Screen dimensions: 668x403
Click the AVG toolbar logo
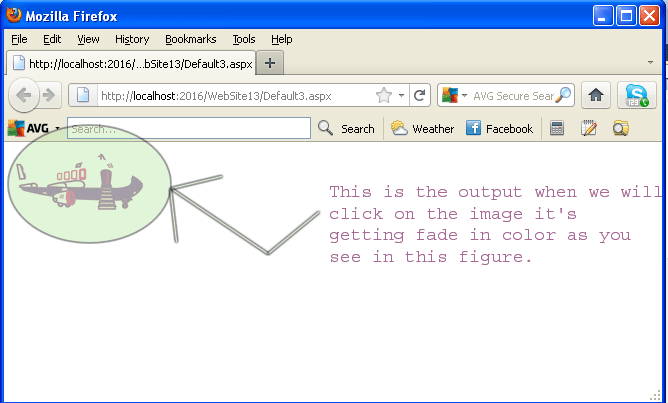click(28, 128)
